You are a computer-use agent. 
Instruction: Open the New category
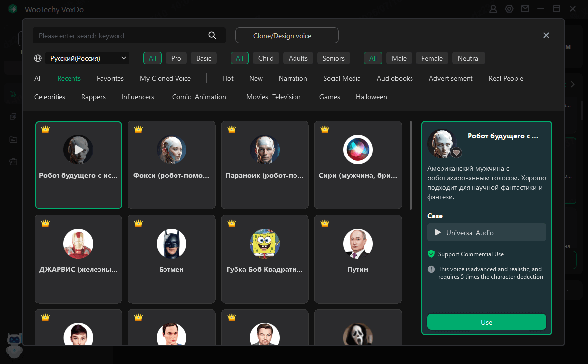(x=256, y=78)
